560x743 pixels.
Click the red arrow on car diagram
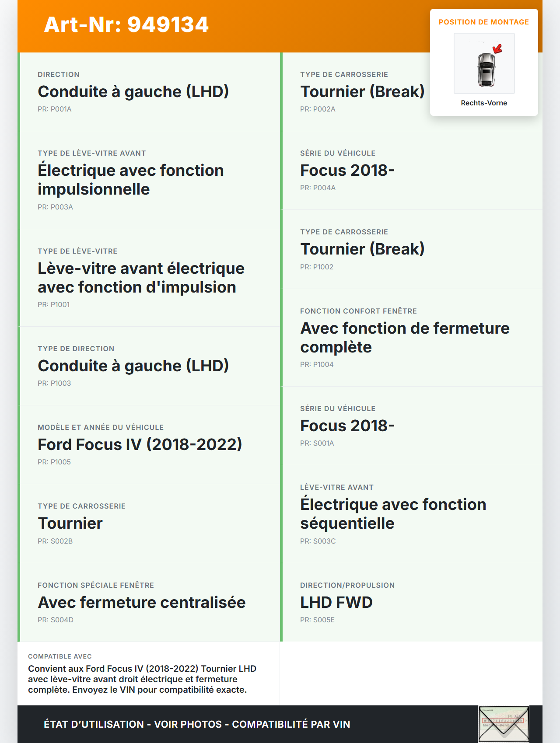[x=497, y=49]
